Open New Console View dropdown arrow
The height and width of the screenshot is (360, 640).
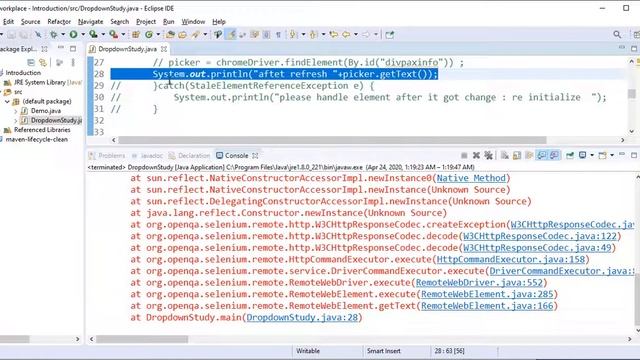[x=612, y=156]
